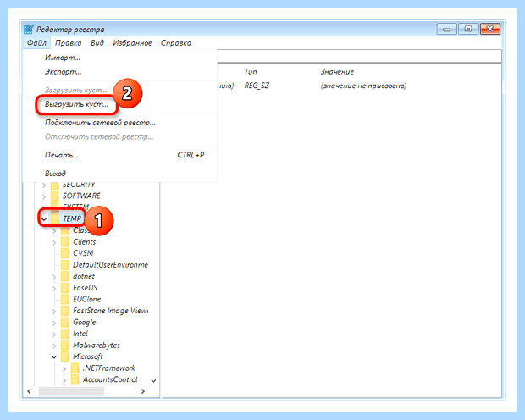Click the Тип column header
The height and width of the screenshot is (420, 525).
(x=251, y=72)
